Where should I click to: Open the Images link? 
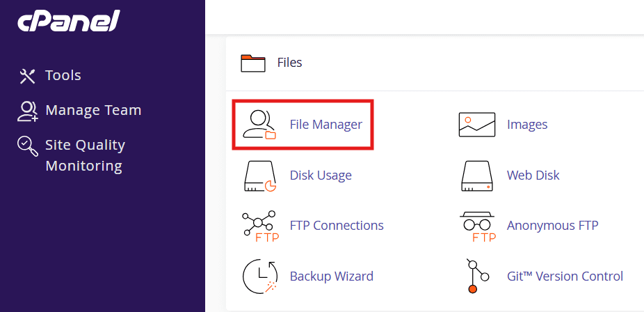click(x=526, y=125)
